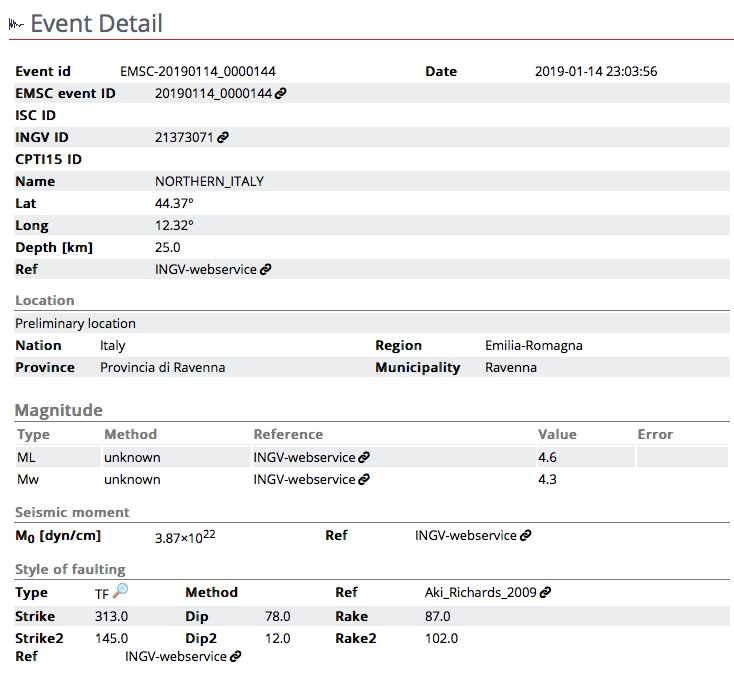Image resolution: width=734 pixels, height=674 pixels.
Task: Click unknown method in ML row
Action: tap(132, 457)
